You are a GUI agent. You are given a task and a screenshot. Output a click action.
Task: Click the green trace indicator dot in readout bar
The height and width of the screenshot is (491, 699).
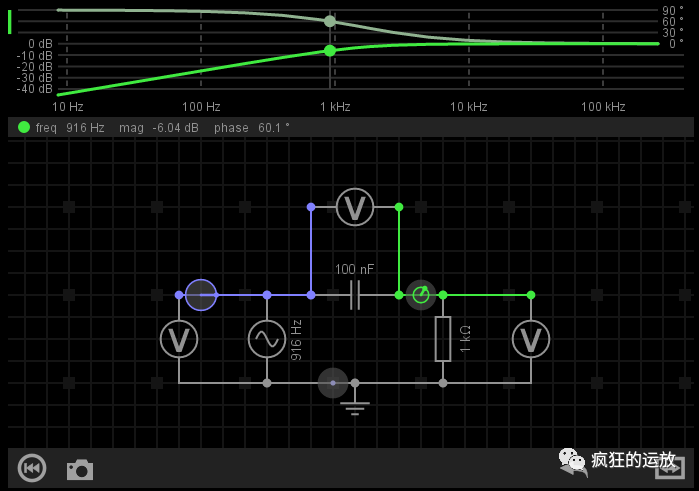(x=24, y=128)
